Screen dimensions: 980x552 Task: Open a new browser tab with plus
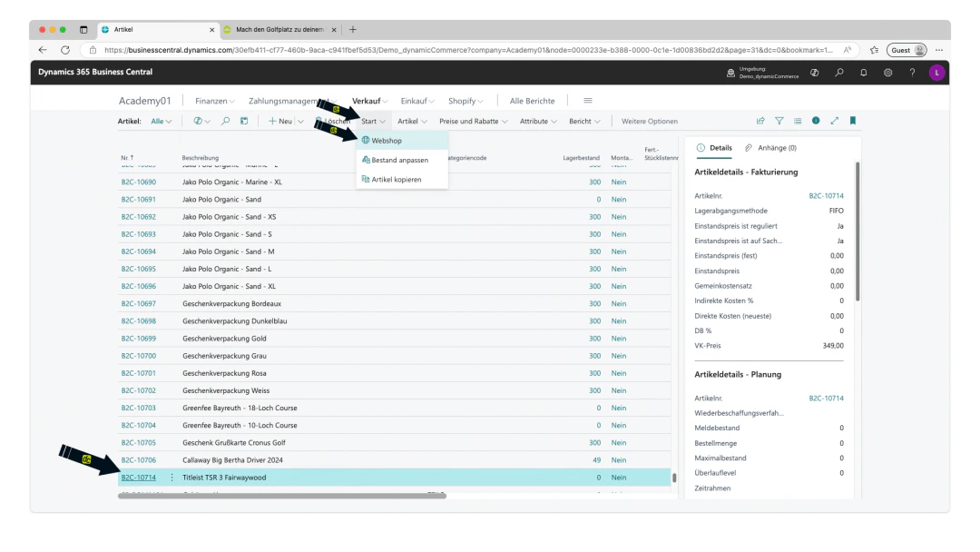coord(352,29)
